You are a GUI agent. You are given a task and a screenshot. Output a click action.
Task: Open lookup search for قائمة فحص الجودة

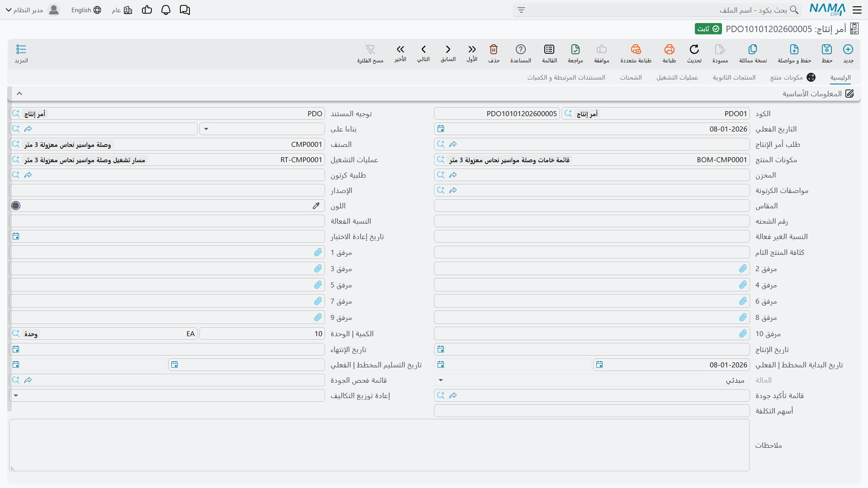click(x=16, y=380)
